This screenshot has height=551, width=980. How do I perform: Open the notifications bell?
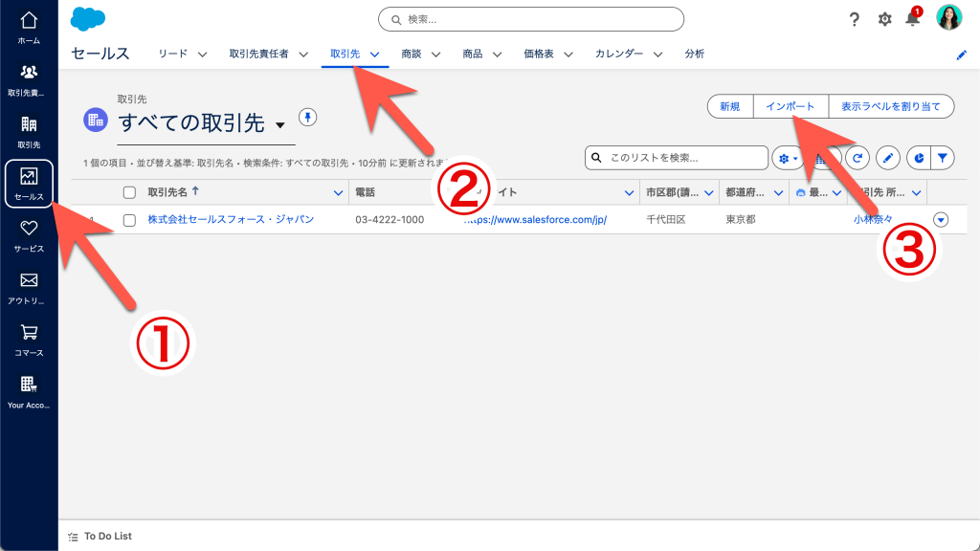(x=912, y=19)
